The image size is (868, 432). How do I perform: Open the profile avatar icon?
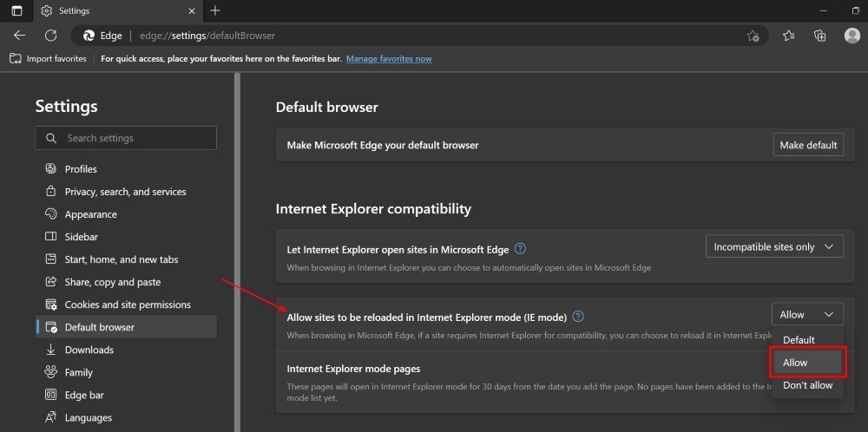tap(852, 36)
